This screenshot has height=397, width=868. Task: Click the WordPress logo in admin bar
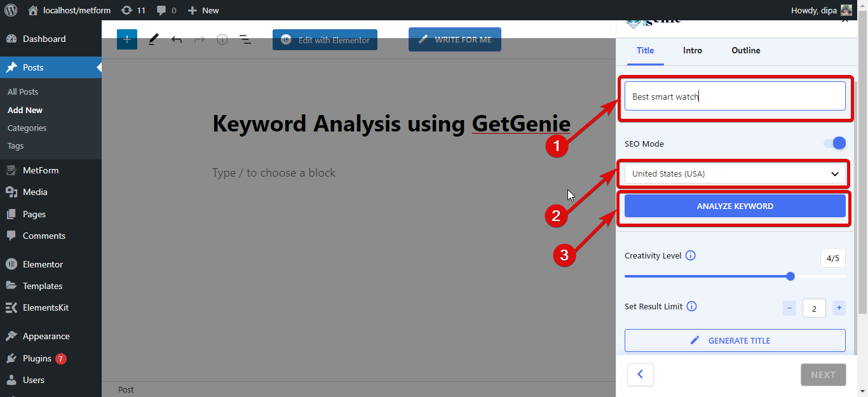tap(11, 10)
